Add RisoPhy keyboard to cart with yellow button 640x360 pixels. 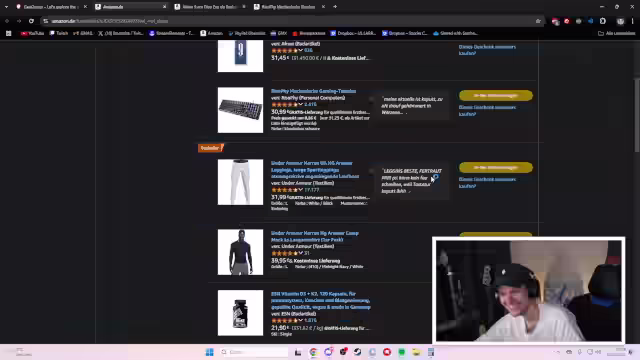pos(496,95)
